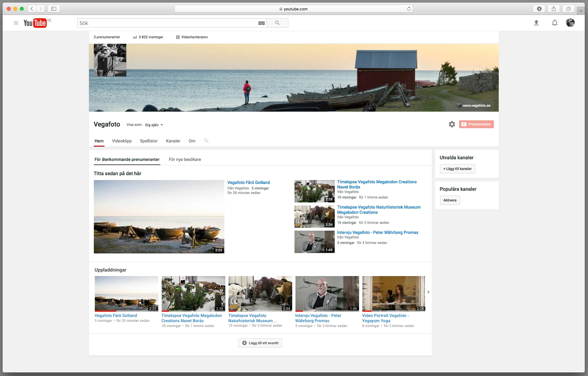Open the Spellistor tab
588x376 pixels.
[x=149, y=141]
